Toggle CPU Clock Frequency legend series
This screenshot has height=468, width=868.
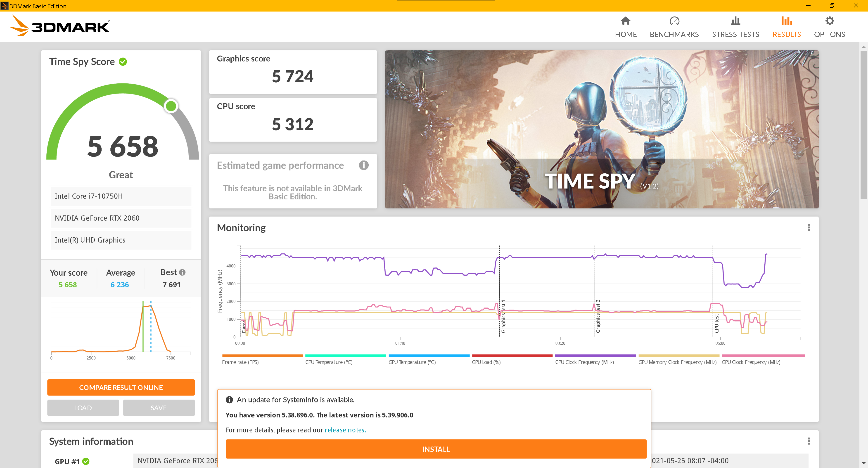(595, 359)
